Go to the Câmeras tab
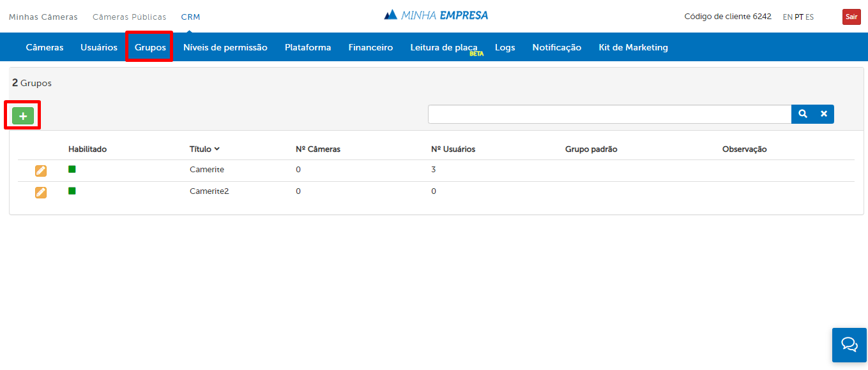868x370 pixels. coord(45,47)
